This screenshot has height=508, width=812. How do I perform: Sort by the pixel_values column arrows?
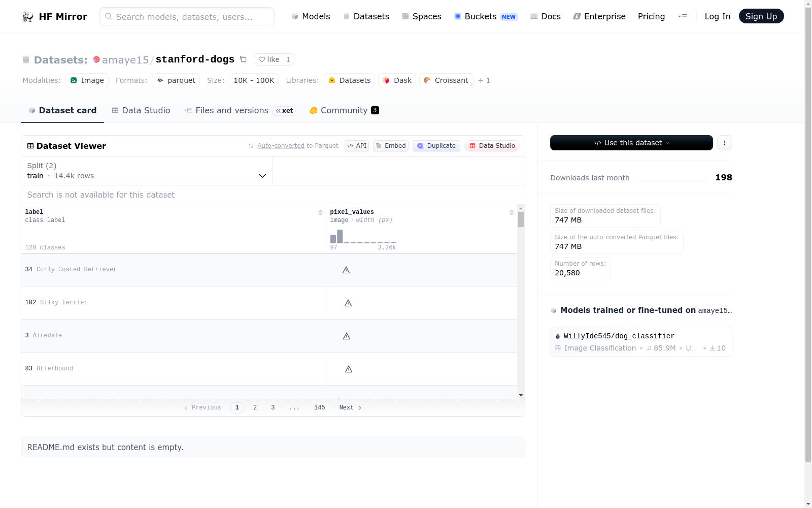pyautogui.click(x=512, y=212)
